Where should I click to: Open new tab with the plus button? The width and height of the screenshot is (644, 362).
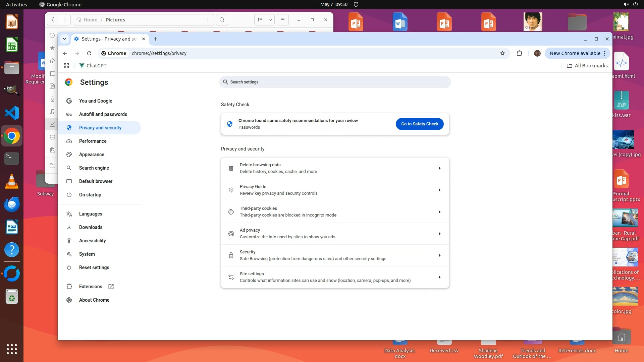tap(155, 39)
